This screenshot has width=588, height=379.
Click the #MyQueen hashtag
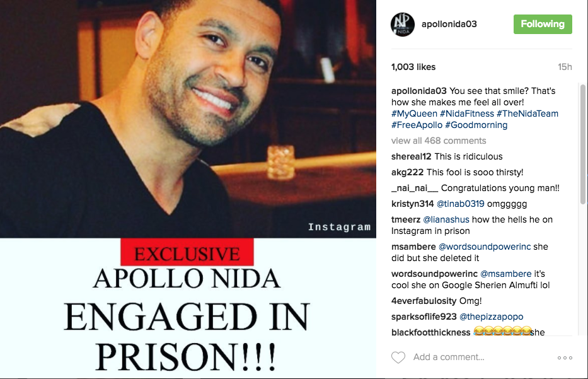click(x=414, y=114)
